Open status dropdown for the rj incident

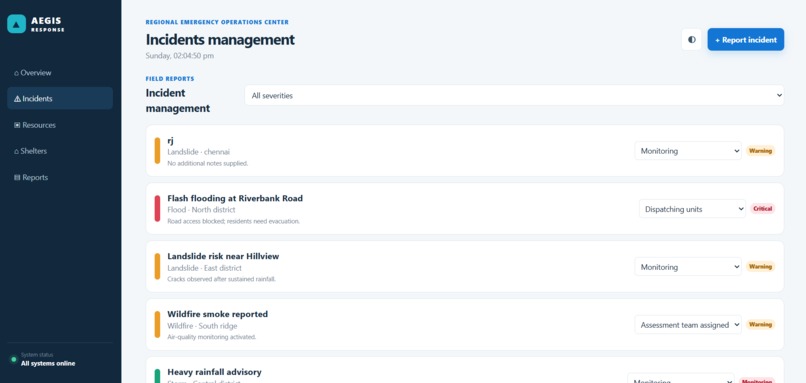(x=688, y=151)
